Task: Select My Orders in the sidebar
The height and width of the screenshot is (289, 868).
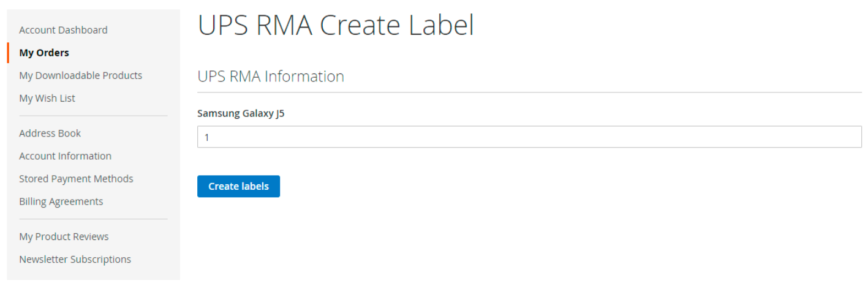Action: pyautogui.click(x=44, y=53)
